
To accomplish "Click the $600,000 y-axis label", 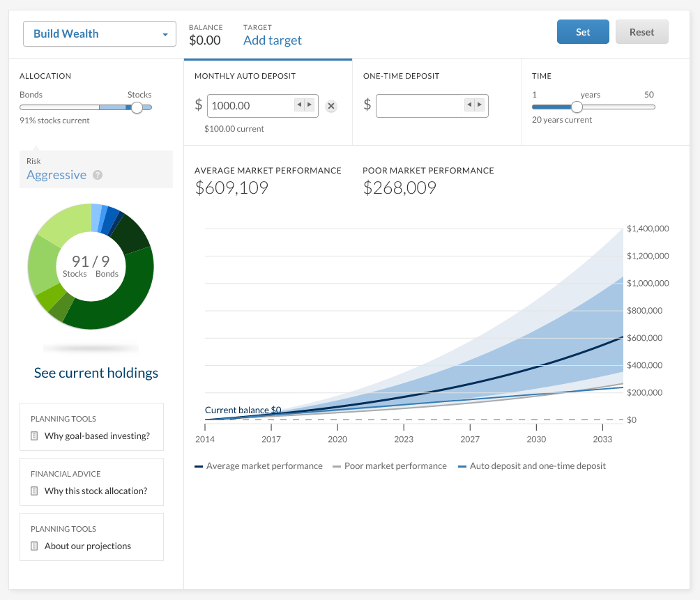I will 645,338.
